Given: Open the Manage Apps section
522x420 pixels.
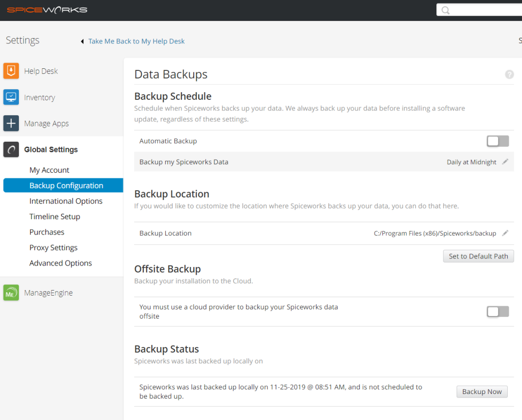Looking at the screenshot, I should (x=46, y=123).
